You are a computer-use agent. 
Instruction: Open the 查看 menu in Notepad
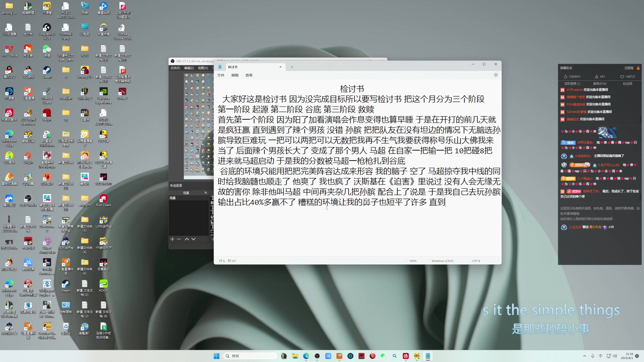click(249, 75)
